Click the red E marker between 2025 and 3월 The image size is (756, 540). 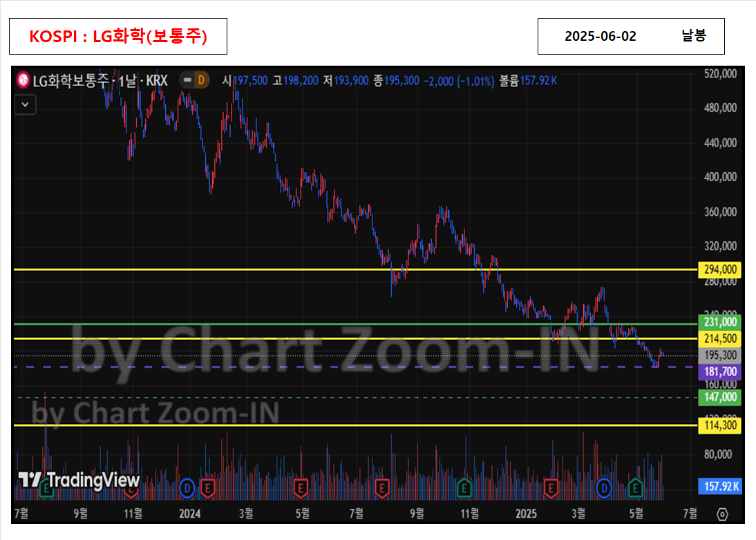point(551,489)
